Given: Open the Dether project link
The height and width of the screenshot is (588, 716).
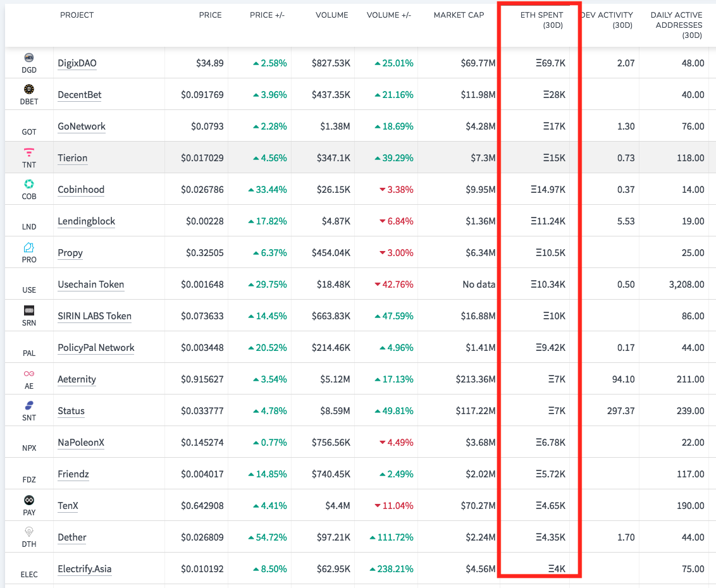Looking at the screenshot, I should [71, 537].
